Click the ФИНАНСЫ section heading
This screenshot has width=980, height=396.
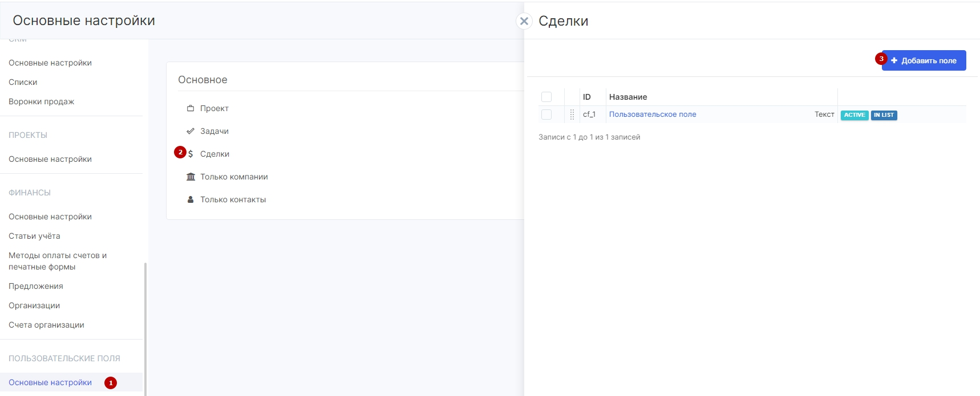30,193
